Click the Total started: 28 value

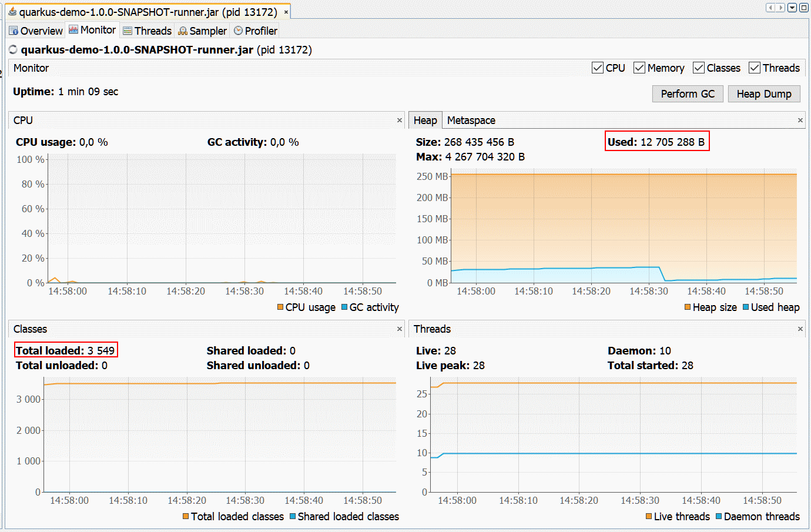coord(651,366)
